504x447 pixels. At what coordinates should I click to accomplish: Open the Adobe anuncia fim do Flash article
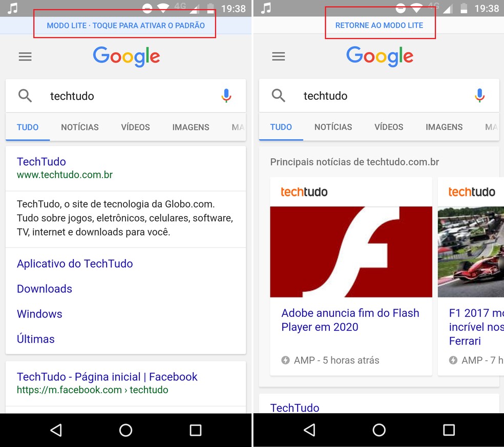coord(350,320)
